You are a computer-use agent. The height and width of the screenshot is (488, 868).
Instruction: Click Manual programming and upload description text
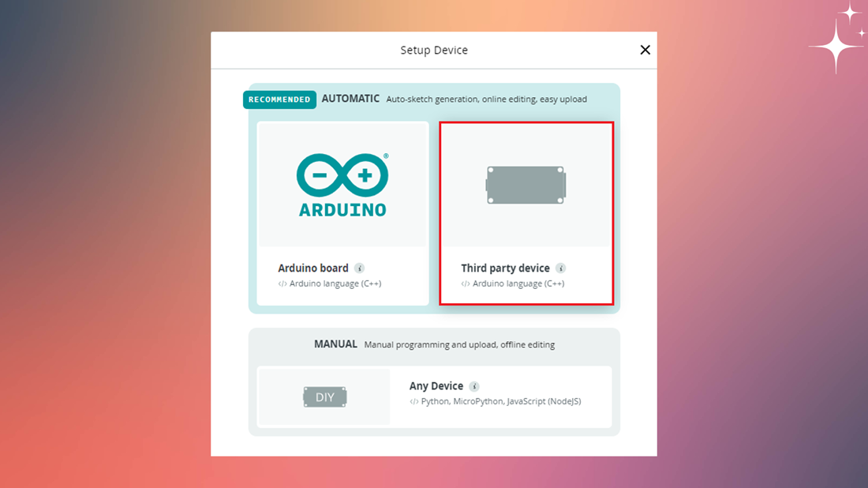tap(459, 344)
